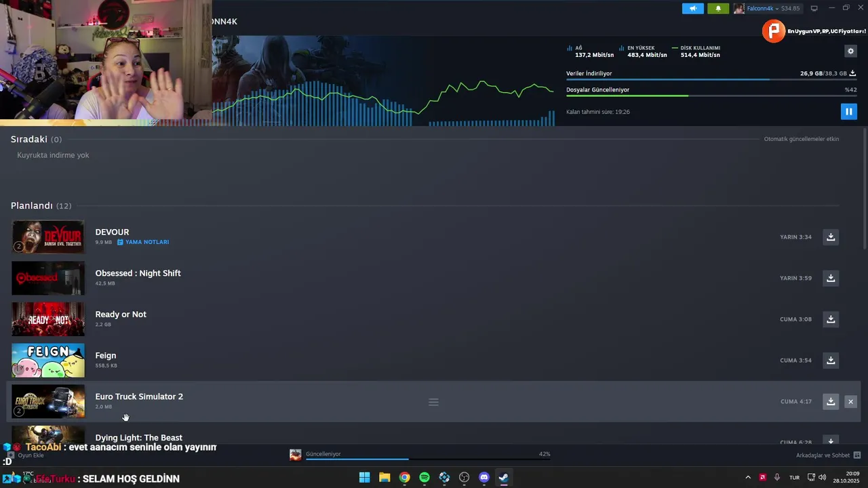Open File Explorer from taskbar
The width and height of the screenshot is (868, 488).
[384, 477]
